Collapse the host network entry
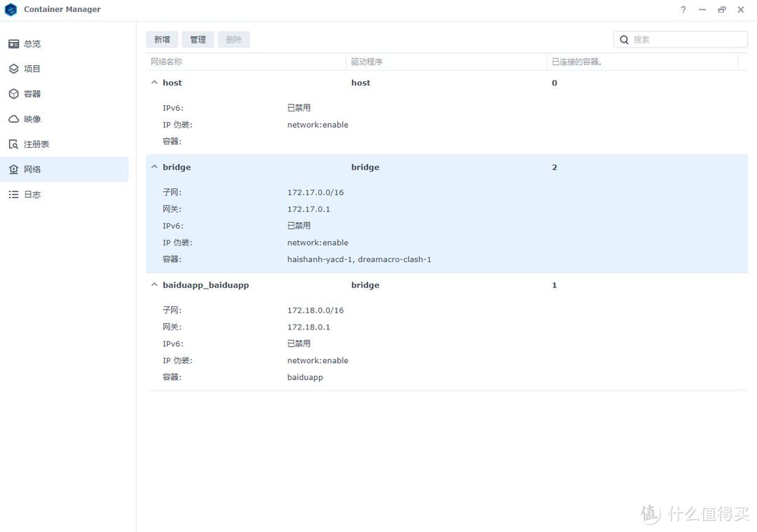757x532 pixels. (x=154, y=82)
